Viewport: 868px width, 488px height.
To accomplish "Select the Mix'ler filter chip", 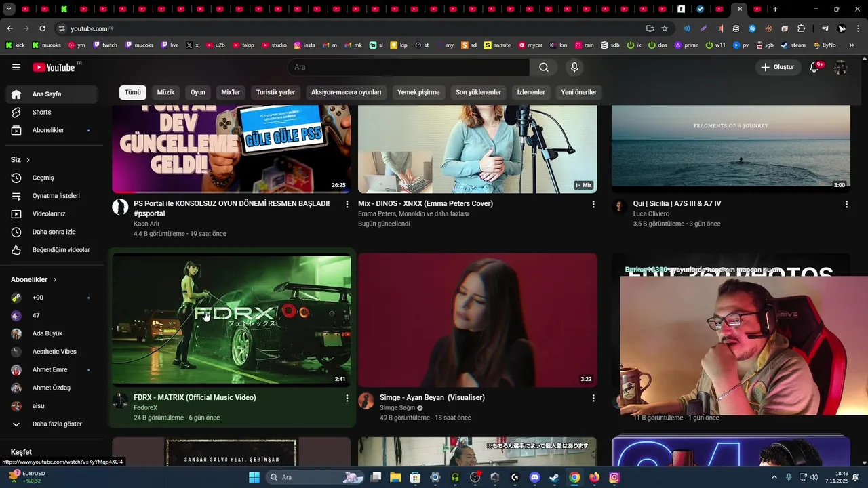I will [x=231, y=92].
